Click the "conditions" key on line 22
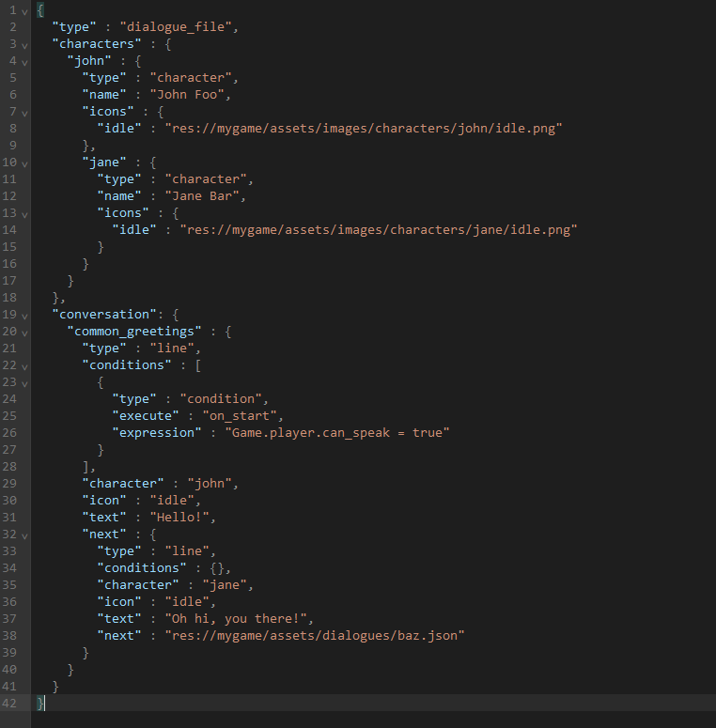Screen dimensions: 716x728 click(x=127, y=364)
